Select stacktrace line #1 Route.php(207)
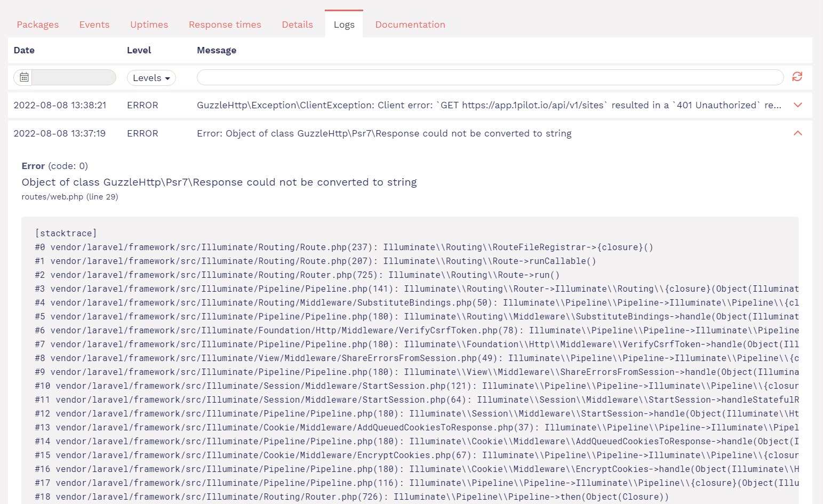This screenshot has width=823, height=504. pyautogui.click(x=315, y=261)
